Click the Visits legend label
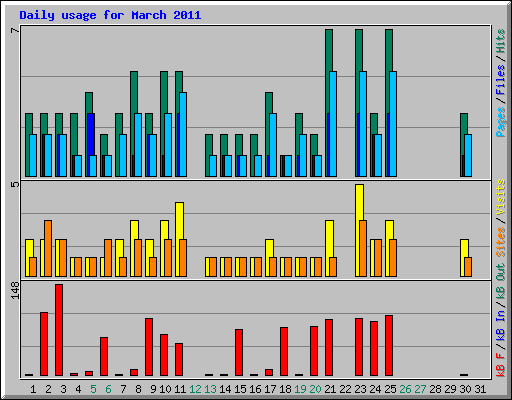Image resolution: width=512 pixels, height=400 pixels. coord(501,198)
